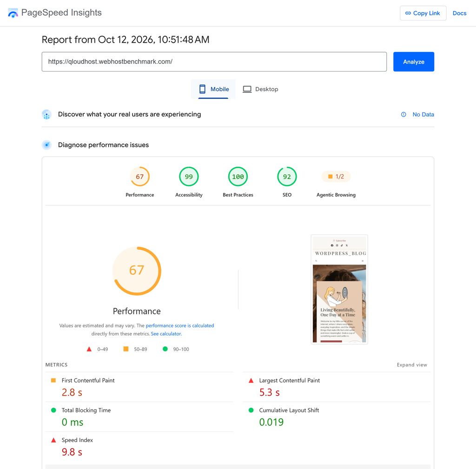Viewport: 476px width, 469px height.
Task: Click the diagnose performance issues icon
Action: coord(46,145)
